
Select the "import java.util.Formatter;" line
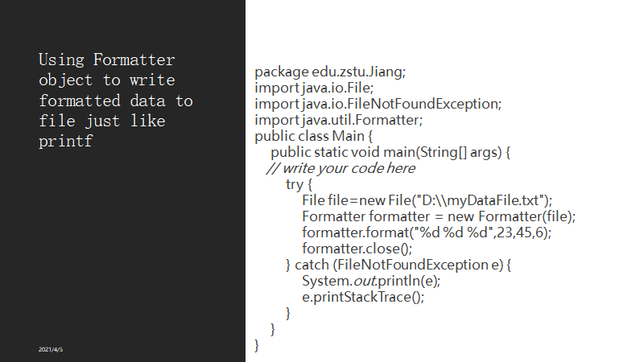[338, 120]
